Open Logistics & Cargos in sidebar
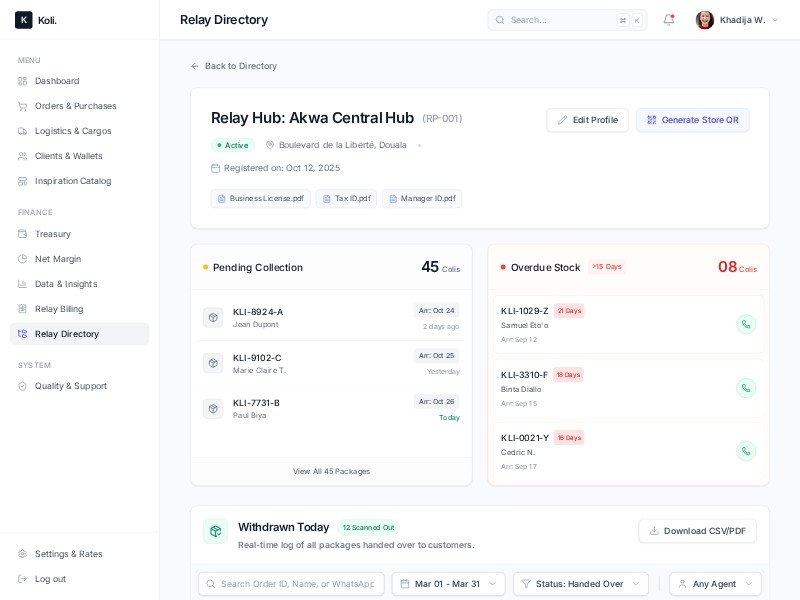Viewport: 800px width, 600px height. (73, 131)
